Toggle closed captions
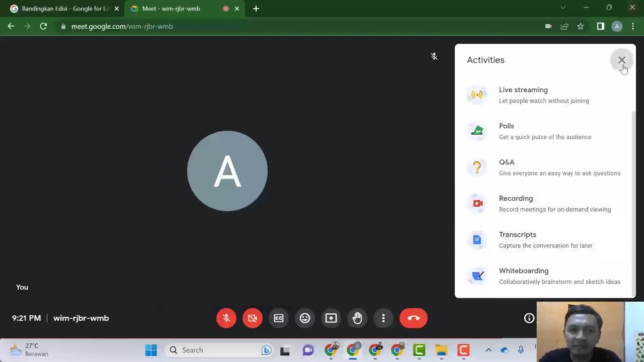 279,318
